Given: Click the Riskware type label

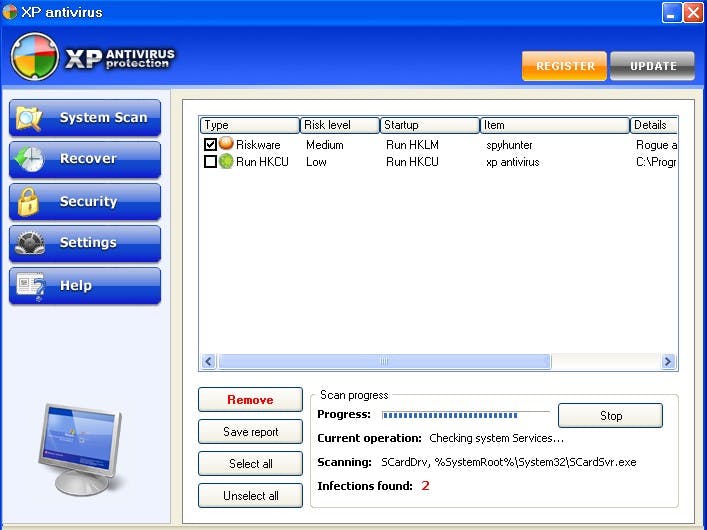Looking at the screenshot, I should point(258,145).
